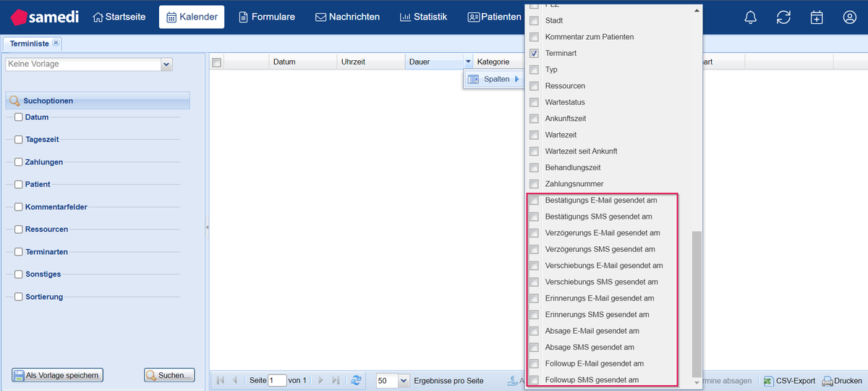
Task: Open the user account profile icon
Action: coord(849,17)
